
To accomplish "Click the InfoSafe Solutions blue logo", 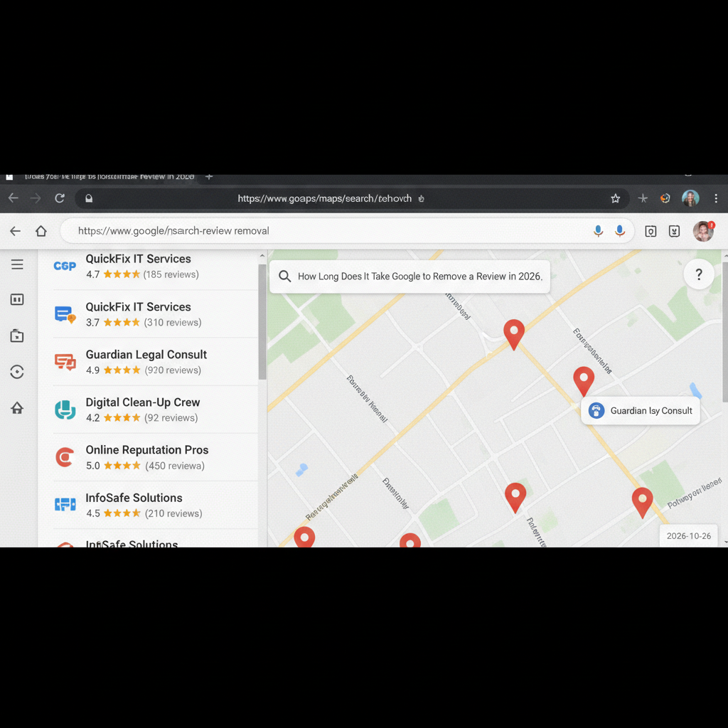I will pos(65,505).
